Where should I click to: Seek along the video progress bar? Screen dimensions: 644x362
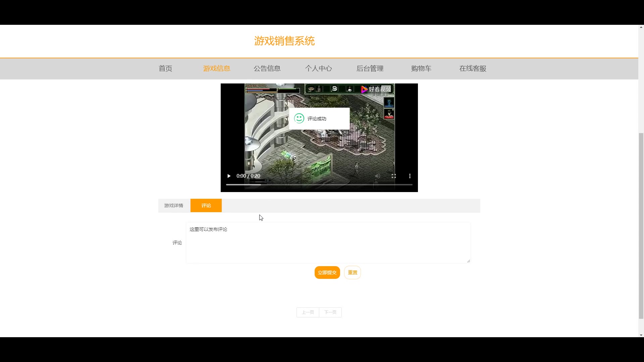pyautogui.click(x=319, y=185)
